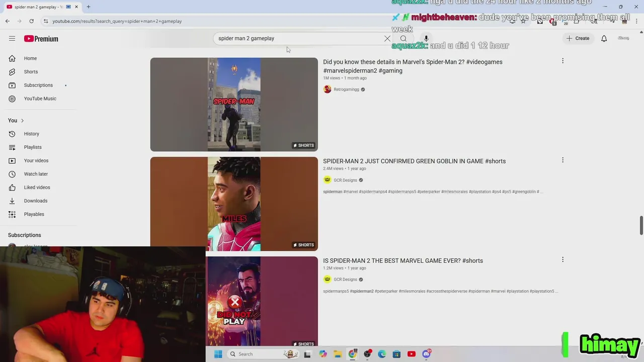Open the notifications bell
644x362 pixels.
[604, 38]
